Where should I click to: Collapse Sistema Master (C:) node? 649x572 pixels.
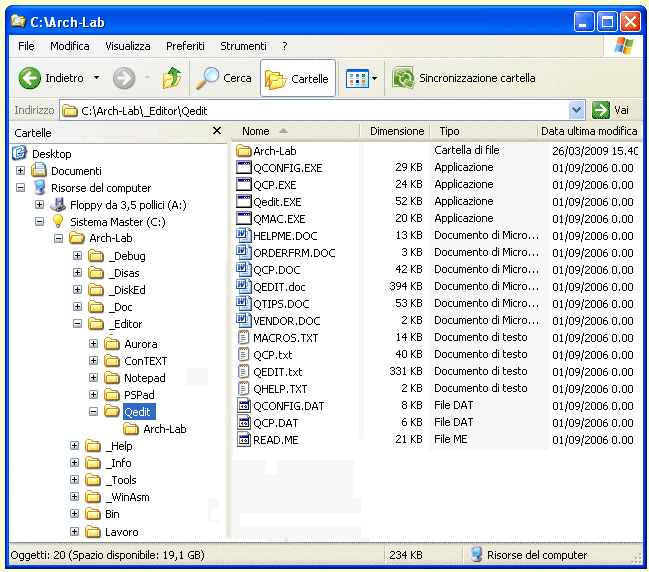39,221
